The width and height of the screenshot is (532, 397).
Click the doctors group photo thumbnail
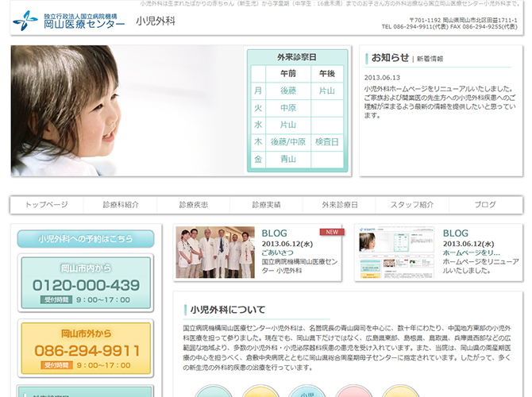(x=214, y=253)
